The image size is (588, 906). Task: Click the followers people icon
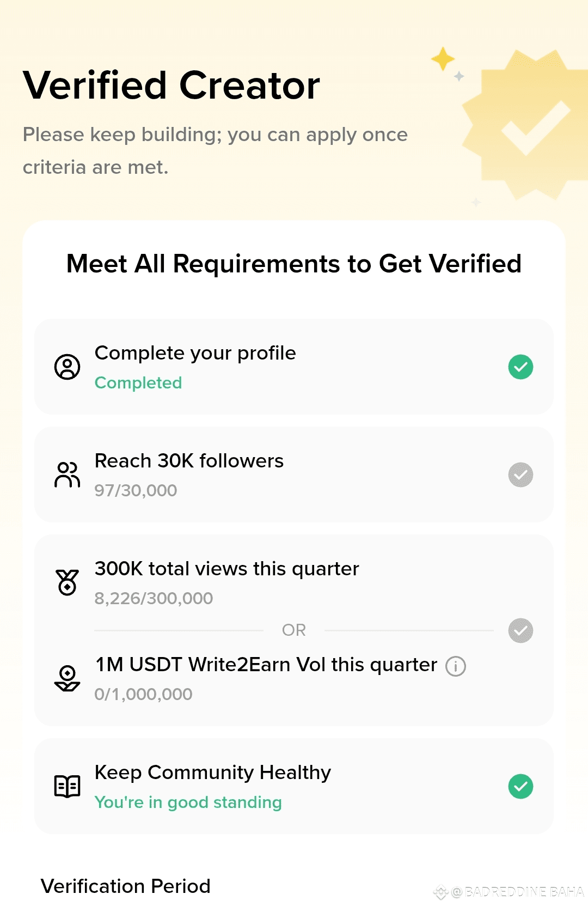click(67, 475)
